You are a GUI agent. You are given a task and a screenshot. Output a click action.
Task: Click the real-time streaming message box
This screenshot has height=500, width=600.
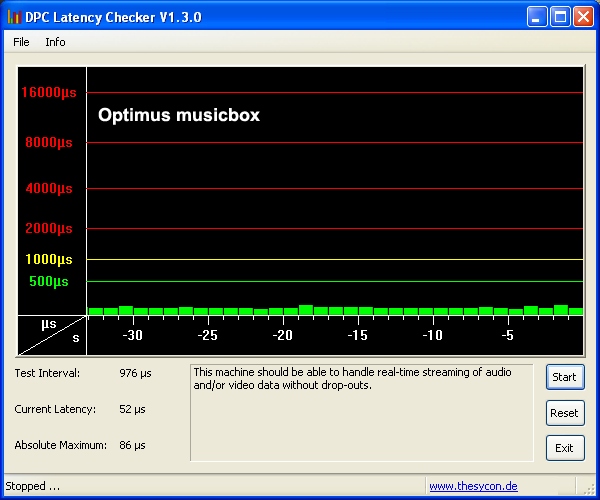coord(362,413)
